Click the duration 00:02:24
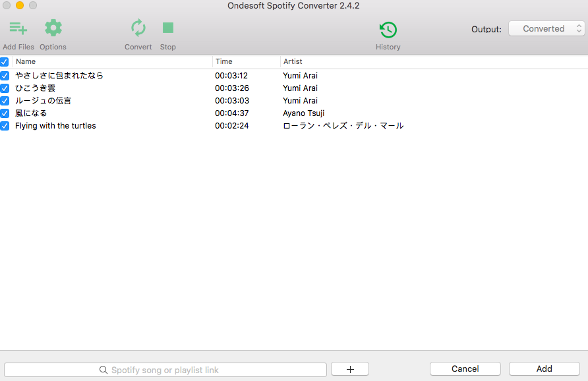 (x=232, y=126)
